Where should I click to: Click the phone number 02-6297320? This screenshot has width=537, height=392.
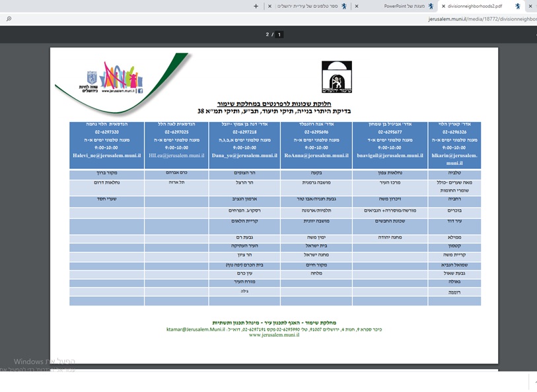(107, 132)
